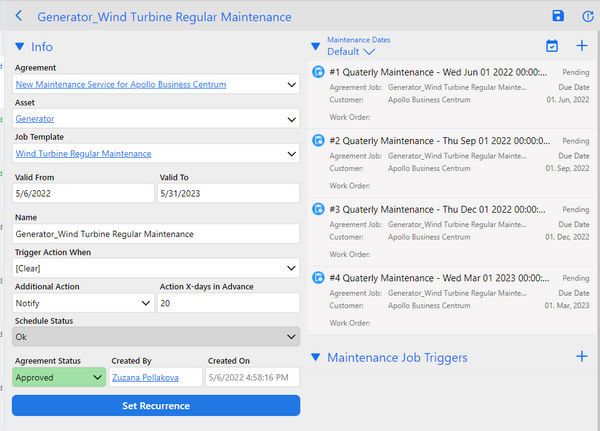600x431 pixels.
Task: Add a new maintenance date with plus
Action: [582, 46]
